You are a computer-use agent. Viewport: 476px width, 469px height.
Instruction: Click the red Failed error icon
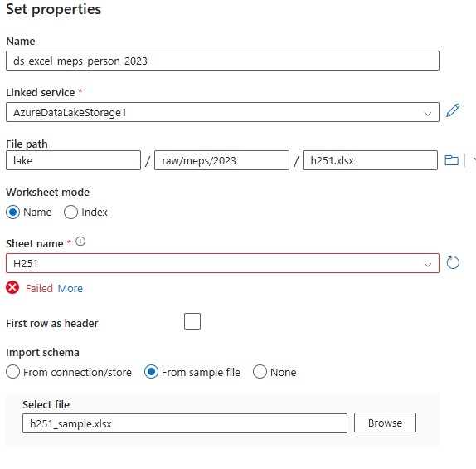pos(12,287)
